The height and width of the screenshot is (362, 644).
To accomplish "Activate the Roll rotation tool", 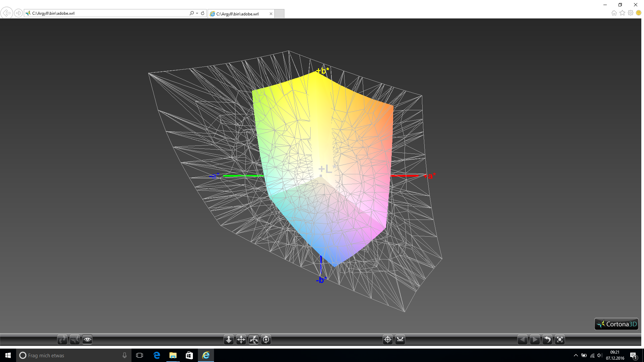I will 266,340.
